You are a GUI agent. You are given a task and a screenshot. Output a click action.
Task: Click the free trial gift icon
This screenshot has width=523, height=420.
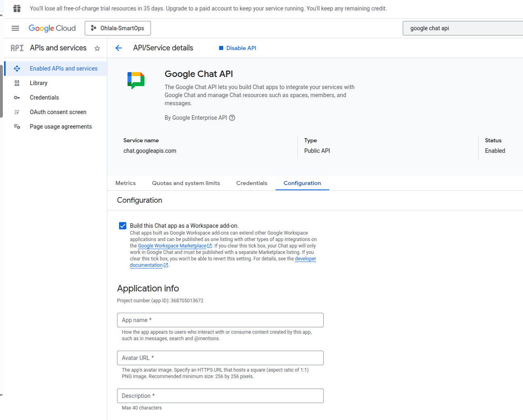click(17, 8)
